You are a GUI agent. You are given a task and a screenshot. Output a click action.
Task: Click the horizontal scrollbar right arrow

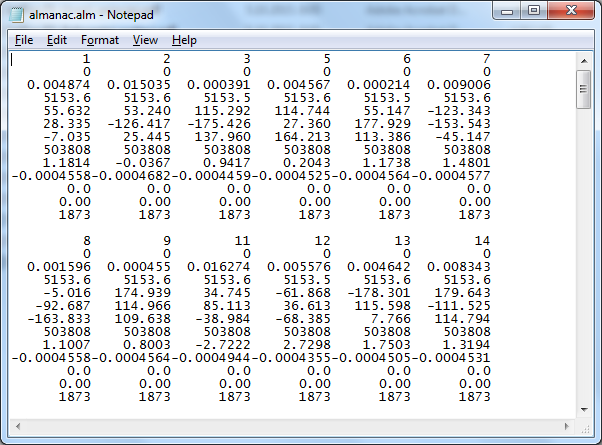click(567, 426)
